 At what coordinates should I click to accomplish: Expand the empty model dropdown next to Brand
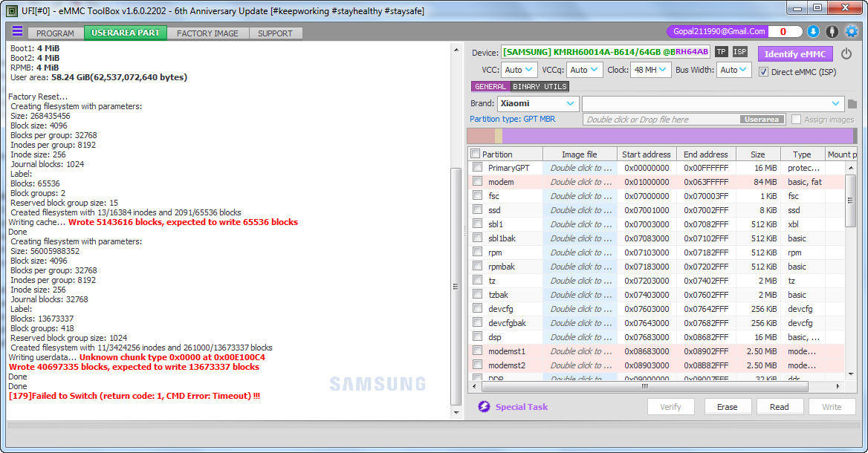pos(713,103)
